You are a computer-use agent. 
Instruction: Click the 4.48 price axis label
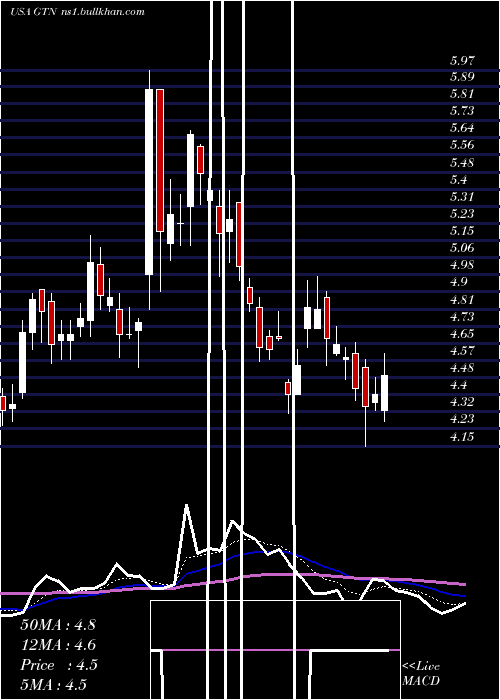[x=462, y=368]
